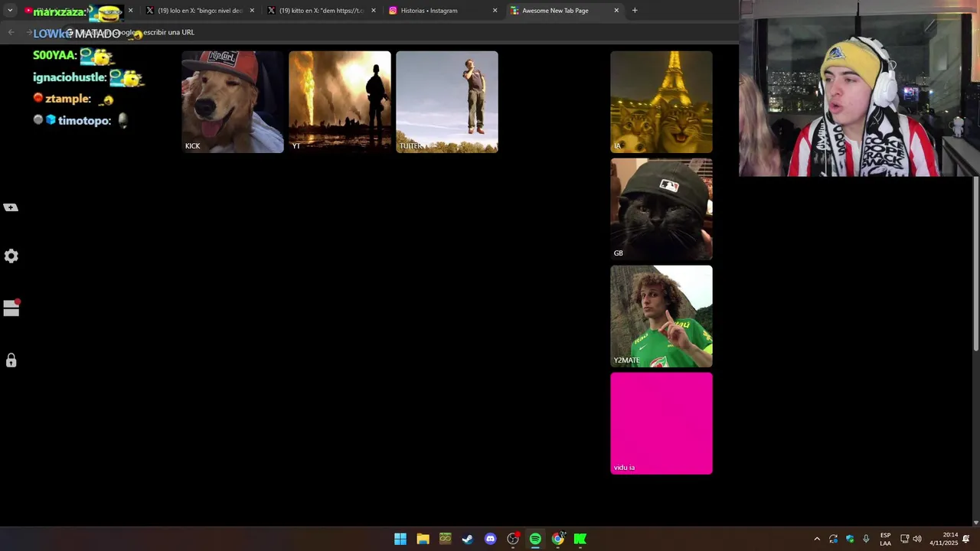This screenshot has width=980, height=551.
Task: Open the pink vidu ia tile
Action: [x=661, y=423]
